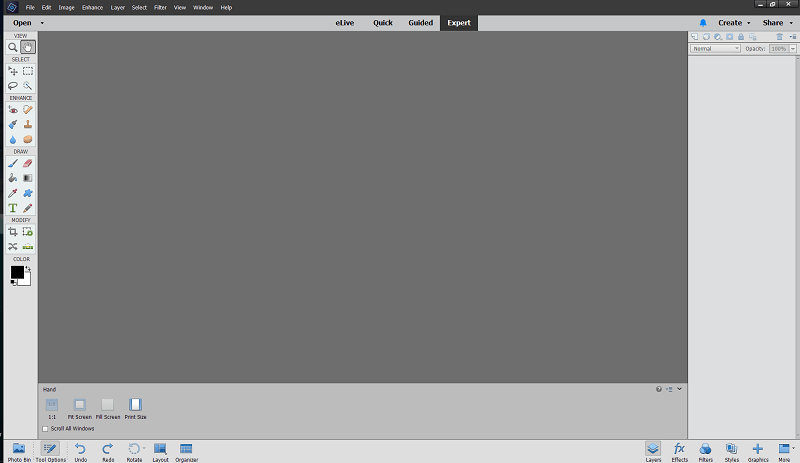
Task: Toggle the Layers panel button
Action: click(653, 452)
